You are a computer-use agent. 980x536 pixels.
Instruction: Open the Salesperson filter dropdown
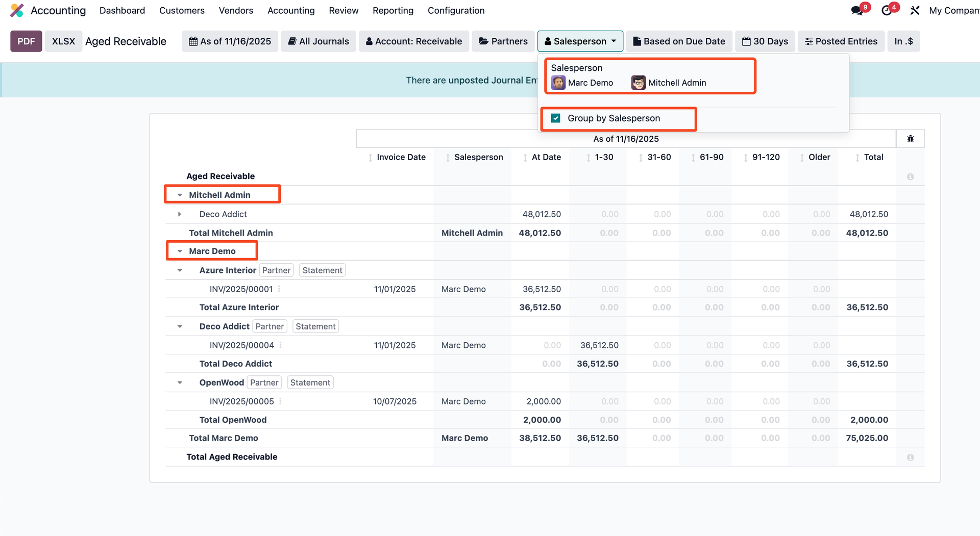click(x=580, y=41)
